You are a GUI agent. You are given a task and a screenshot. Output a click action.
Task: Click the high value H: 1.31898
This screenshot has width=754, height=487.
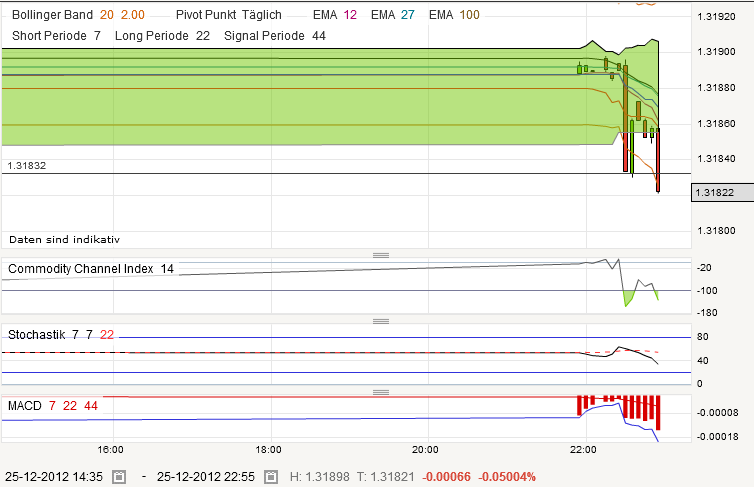(320, 477)
